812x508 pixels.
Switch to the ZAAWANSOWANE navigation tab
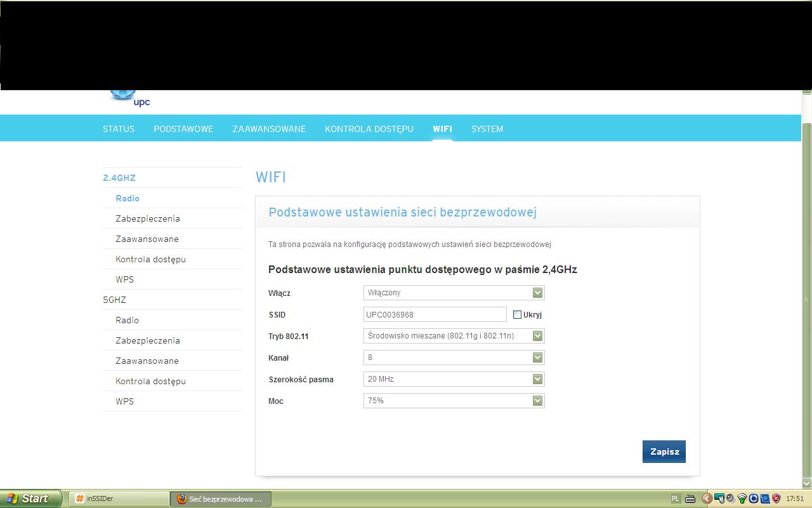coord(269,128)
